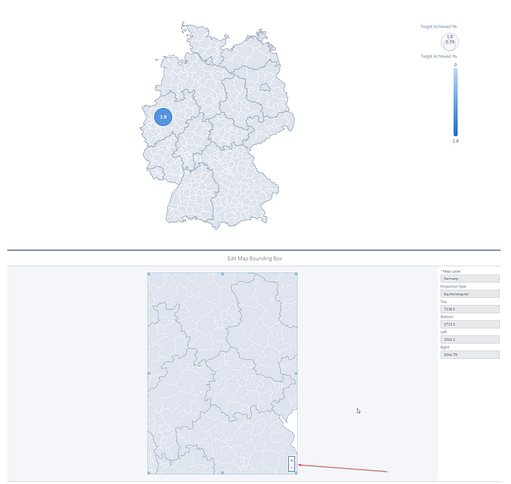
Task: Click the blue 1.8 bubble on Germany map
Action: 163,117
